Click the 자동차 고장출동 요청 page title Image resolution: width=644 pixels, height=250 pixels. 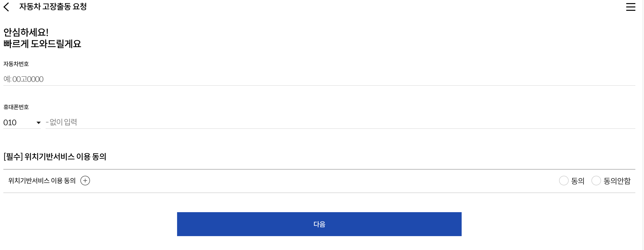53,7
